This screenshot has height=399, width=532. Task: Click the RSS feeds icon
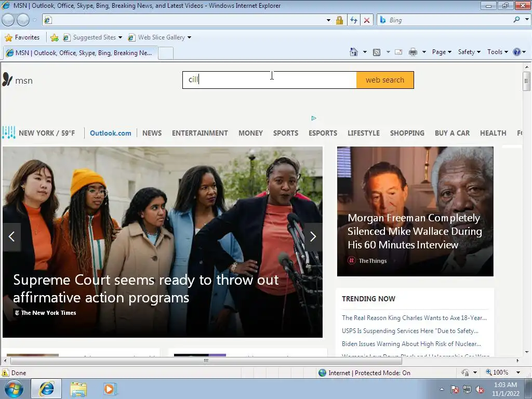point(376,52)
